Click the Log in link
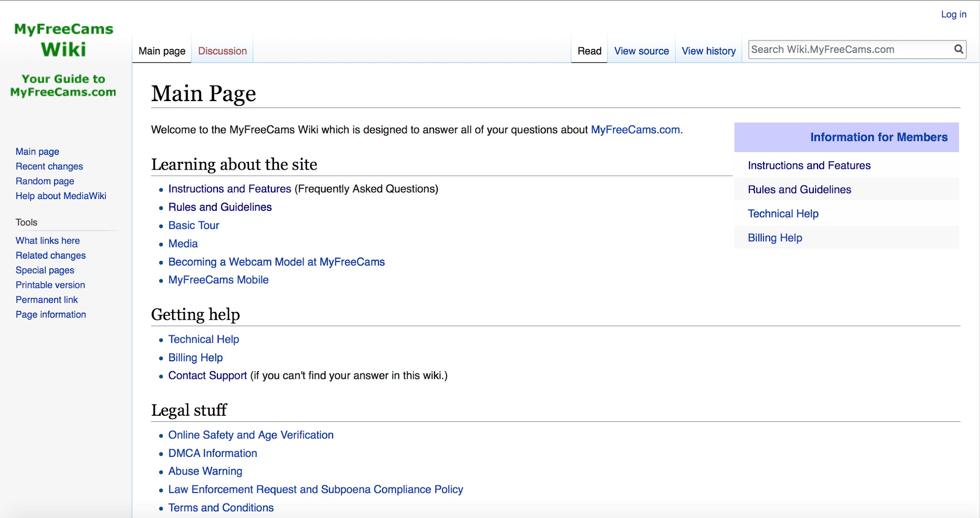Viewport: 980px width, 518px height. tap(954, 14)
